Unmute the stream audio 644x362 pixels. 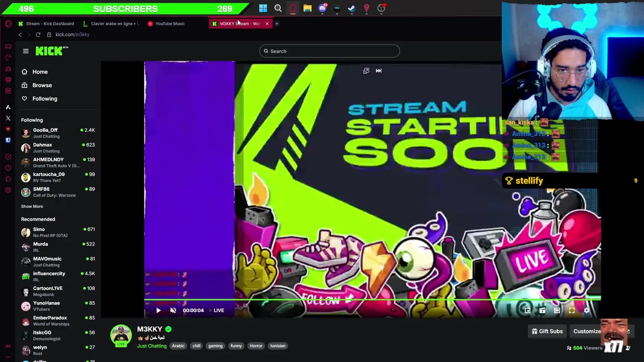[173, 310]
